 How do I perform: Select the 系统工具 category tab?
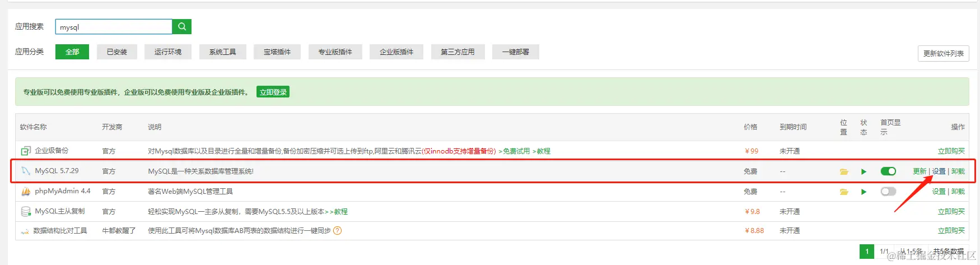[x=222, y=52]
